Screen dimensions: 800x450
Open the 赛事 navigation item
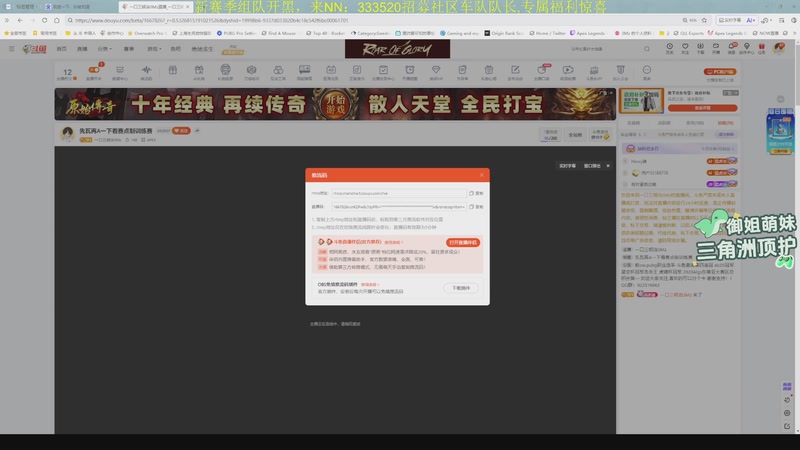click(129, 49)
